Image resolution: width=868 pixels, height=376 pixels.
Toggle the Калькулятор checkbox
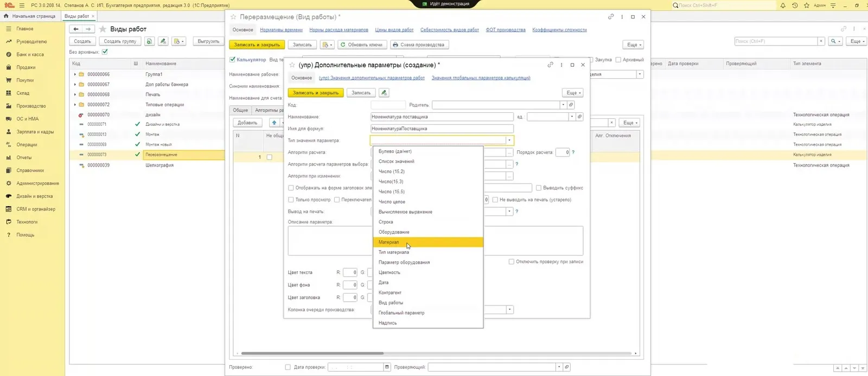pos(232,60)
